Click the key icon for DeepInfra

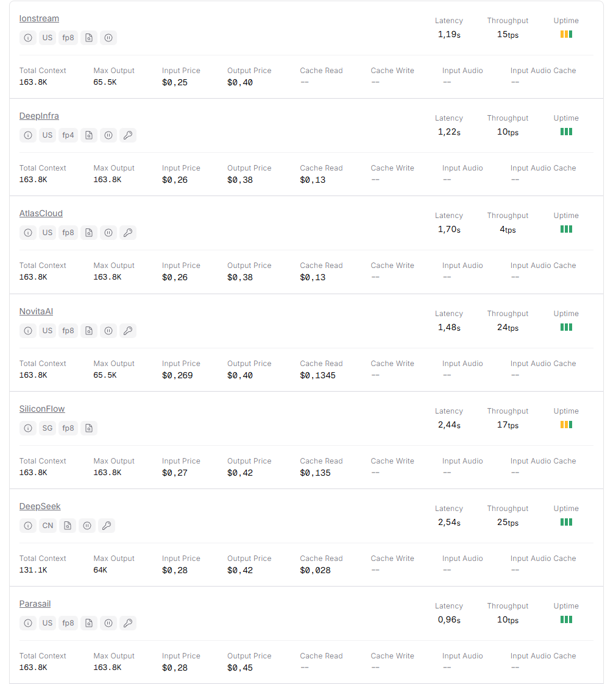(x=128, y=135)
